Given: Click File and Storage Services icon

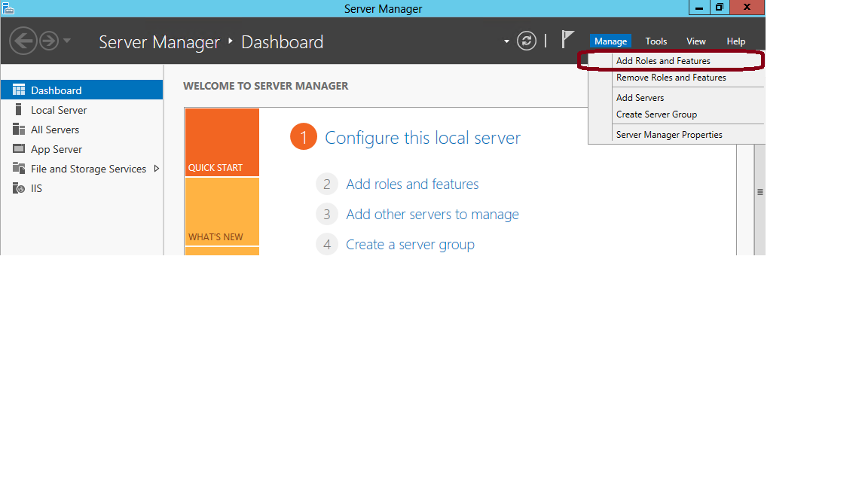Looking at the screenshot, I should click(19, 168).
